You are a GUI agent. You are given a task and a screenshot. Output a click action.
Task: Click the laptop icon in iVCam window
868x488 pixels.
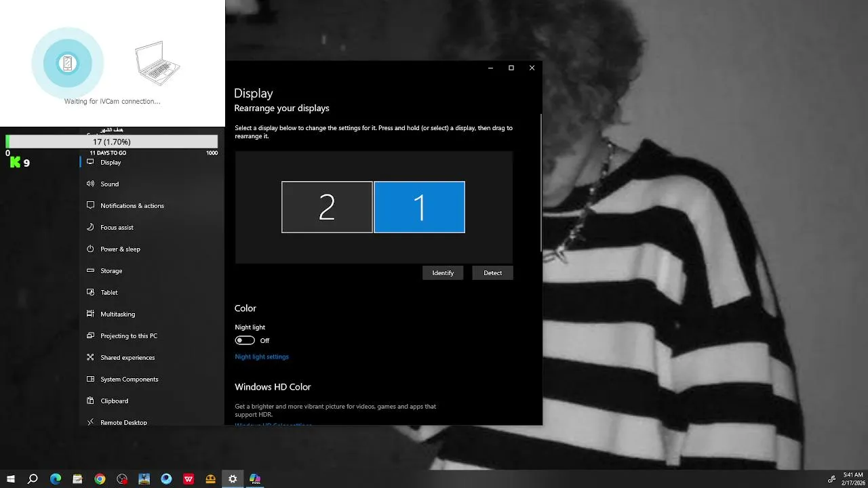(157, 63)
